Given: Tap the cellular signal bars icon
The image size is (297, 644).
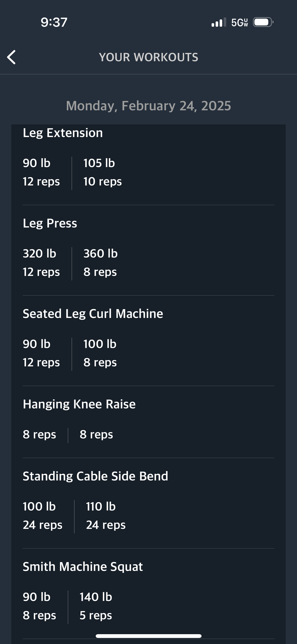Looking at the screenshot, I should (x=219, y=22).
